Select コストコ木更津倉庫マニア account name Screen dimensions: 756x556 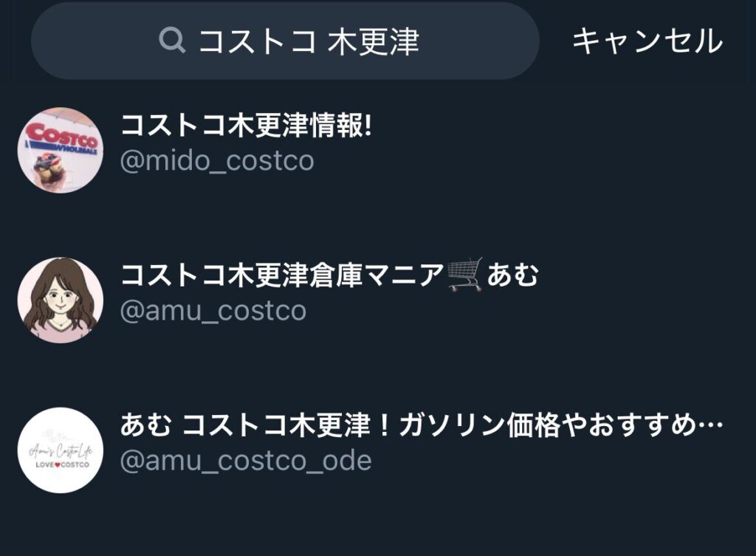tap(281, 275)
